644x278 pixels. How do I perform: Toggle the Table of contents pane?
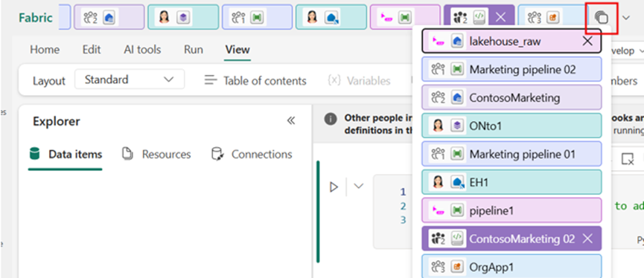255,80
